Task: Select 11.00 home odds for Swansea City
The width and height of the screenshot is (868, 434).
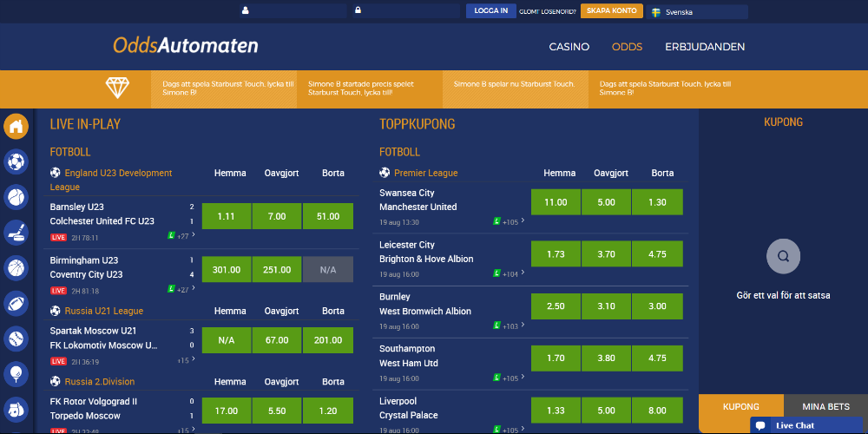Action: click(556, 202)
